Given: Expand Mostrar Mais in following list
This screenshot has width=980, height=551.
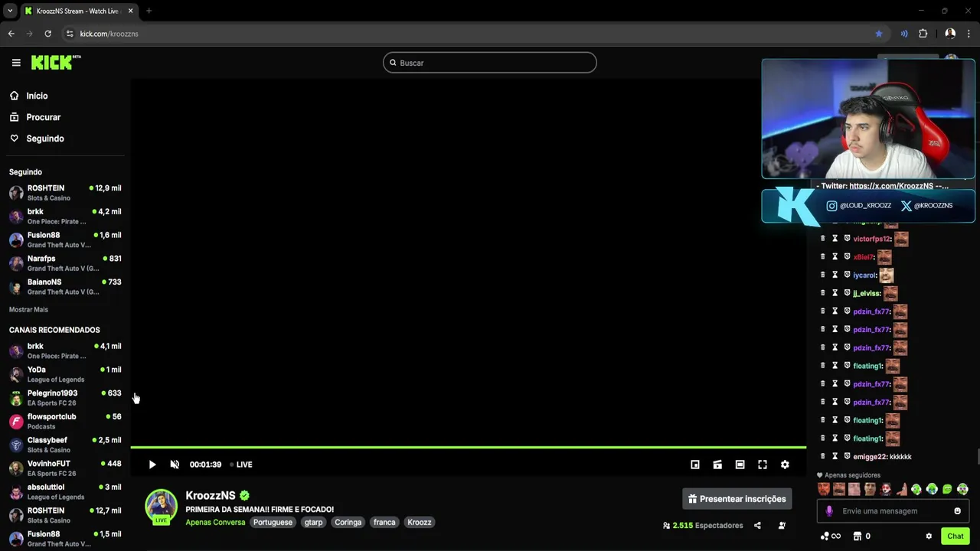Looking at the screenshot, I should pos(28,310).
